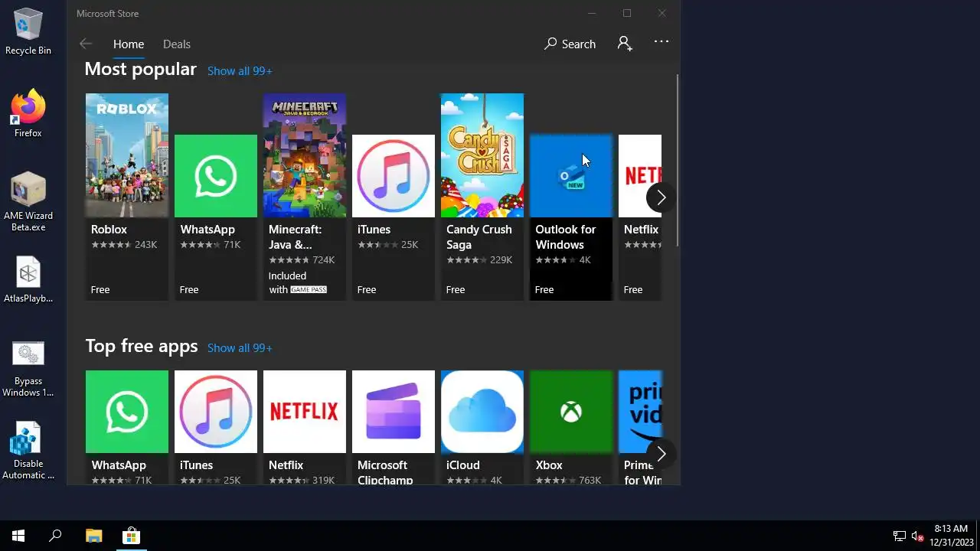980x551 pixels.
Task: Open the Recycle Bin desktop icon
Action: [28, 31]
